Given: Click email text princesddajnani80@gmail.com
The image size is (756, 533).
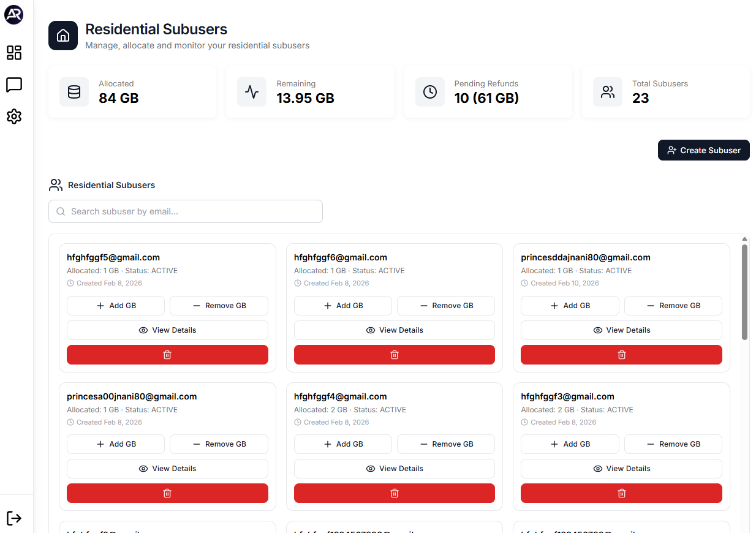Looking at the screenshot, I should [x=586, y=257].
